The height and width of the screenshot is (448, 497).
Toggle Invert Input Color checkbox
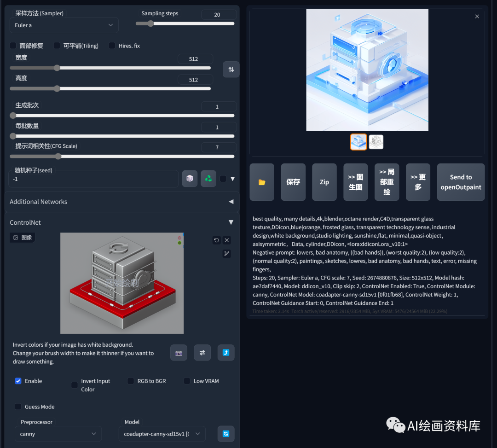[75, 385]
